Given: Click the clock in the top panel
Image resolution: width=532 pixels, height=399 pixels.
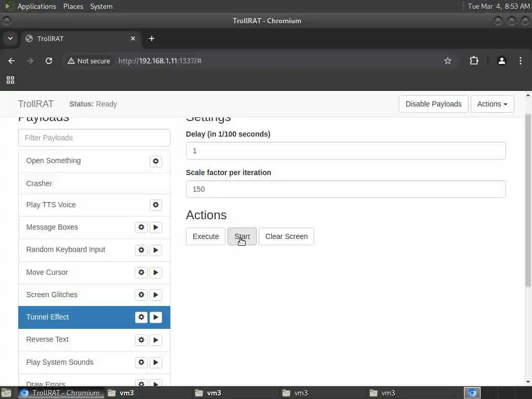Looking at the screenshot, I should tap(498, 6).
